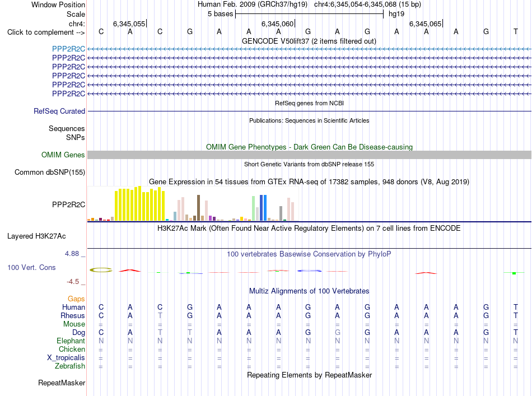Viewport: 532px width, 396px height.
Task: Click the T base in complement row
Action: tap(515, 31)
